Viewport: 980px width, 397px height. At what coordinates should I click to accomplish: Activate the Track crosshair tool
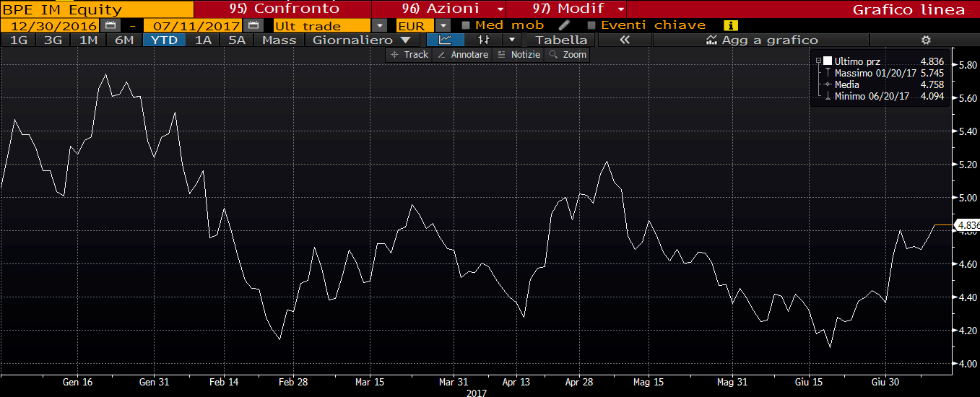(409, 55)
